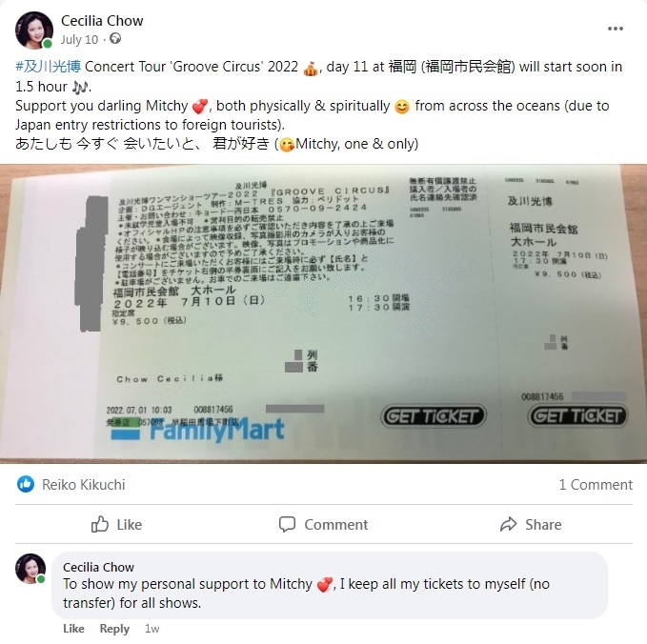Like the post with the Like button
Image resolution: width=647 pixels, height=644 pixels.
point(116,524)
